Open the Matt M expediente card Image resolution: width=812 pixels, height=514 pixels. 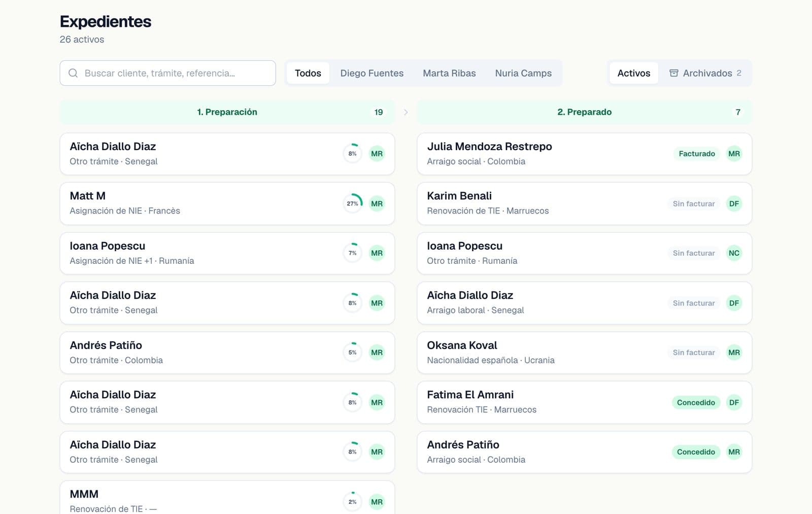click(x=227, y=203)
